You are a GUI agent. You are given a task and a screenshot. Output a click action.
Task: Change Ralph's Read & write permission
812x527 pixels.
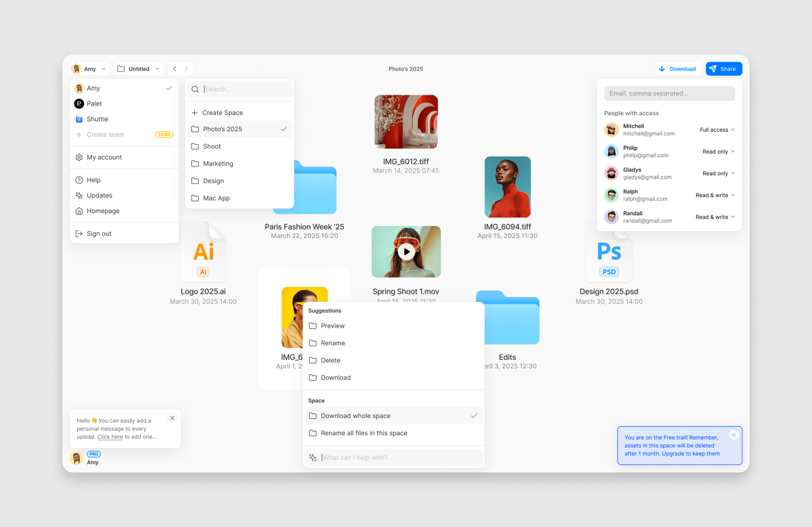[715, 196]
